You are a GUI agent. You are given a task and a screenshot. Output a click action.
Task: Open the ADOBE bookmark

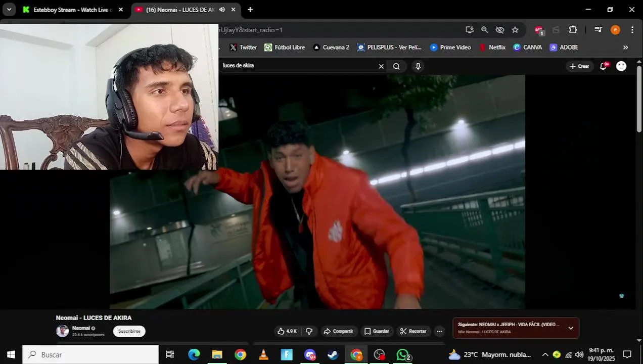pyautogui.click(x=564, y=47)
